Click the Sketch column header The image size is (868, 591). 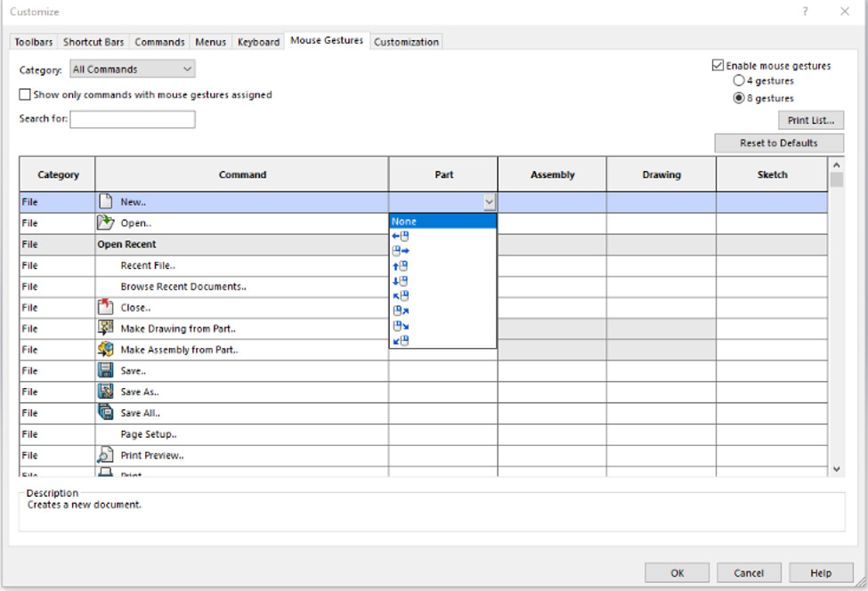772,174
